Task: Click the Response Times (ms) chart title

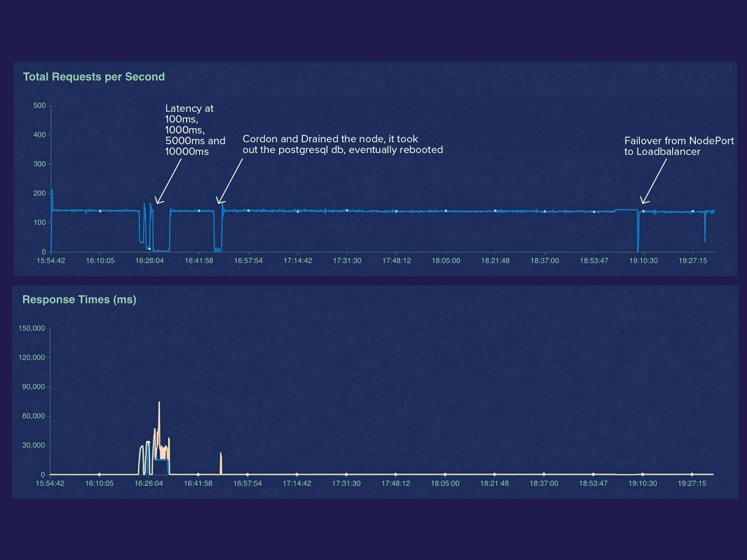Action: pos(79,300)
